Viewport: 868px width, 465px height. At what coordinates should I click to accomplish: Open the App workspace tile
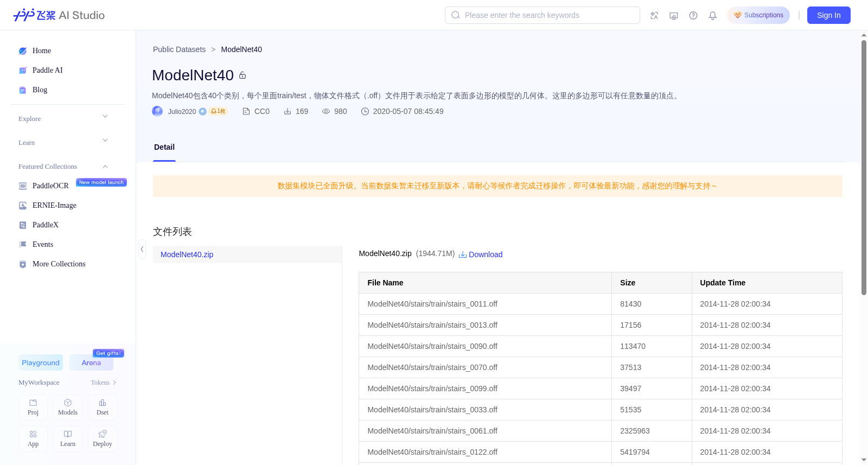pyautogui.click(x=33, y=439)
